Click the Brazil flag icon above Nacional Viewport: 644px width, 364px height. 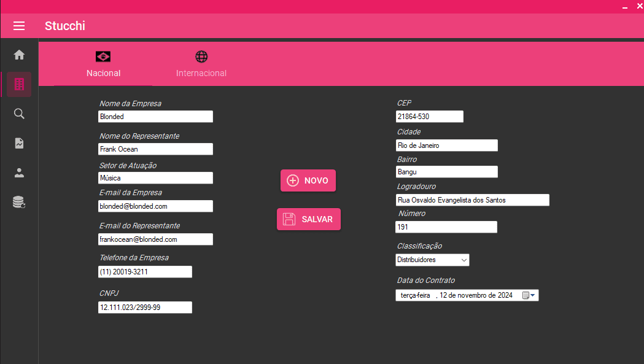click(103, 55)
